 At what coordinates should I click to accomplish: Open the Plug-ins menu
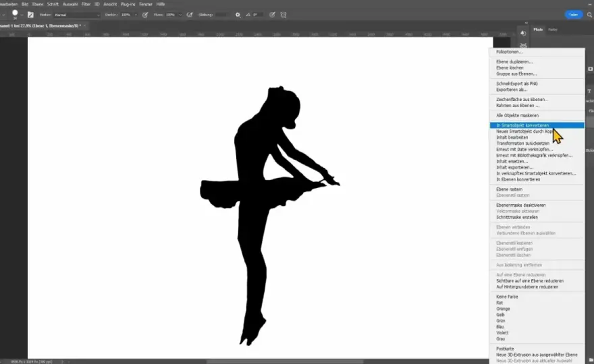(128, 4)
